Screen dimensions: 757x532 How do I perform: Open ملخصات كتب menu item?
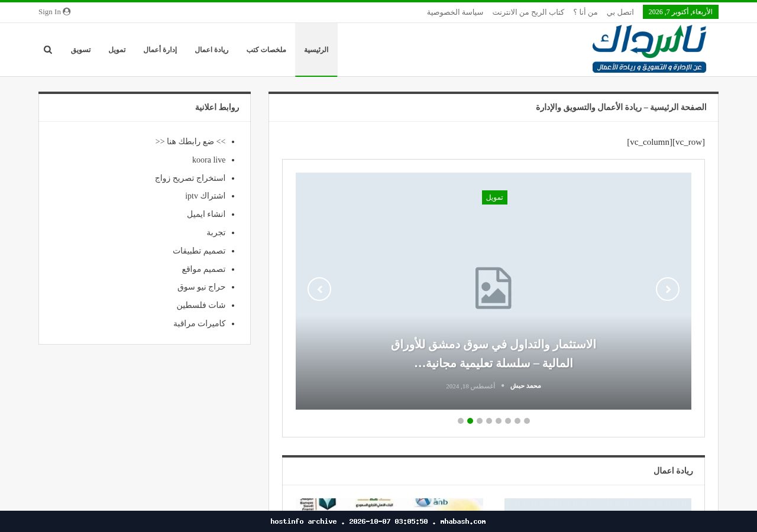click(266, 50)
